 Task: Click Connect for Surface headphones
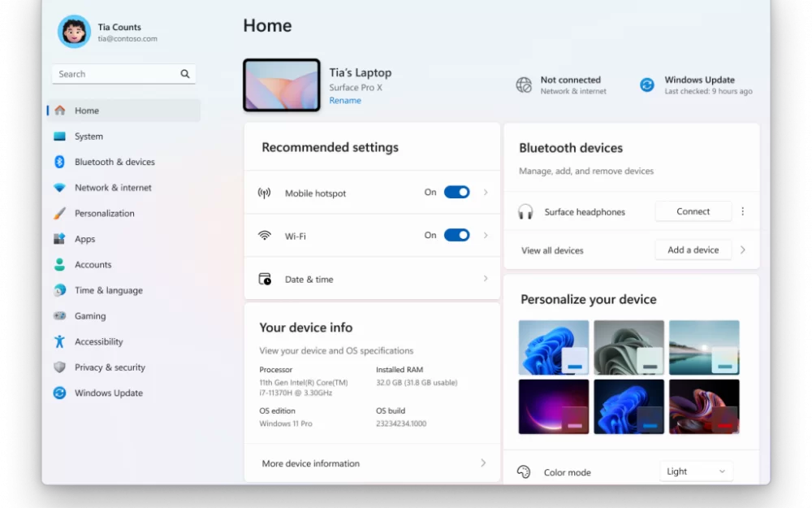(693, 211)
